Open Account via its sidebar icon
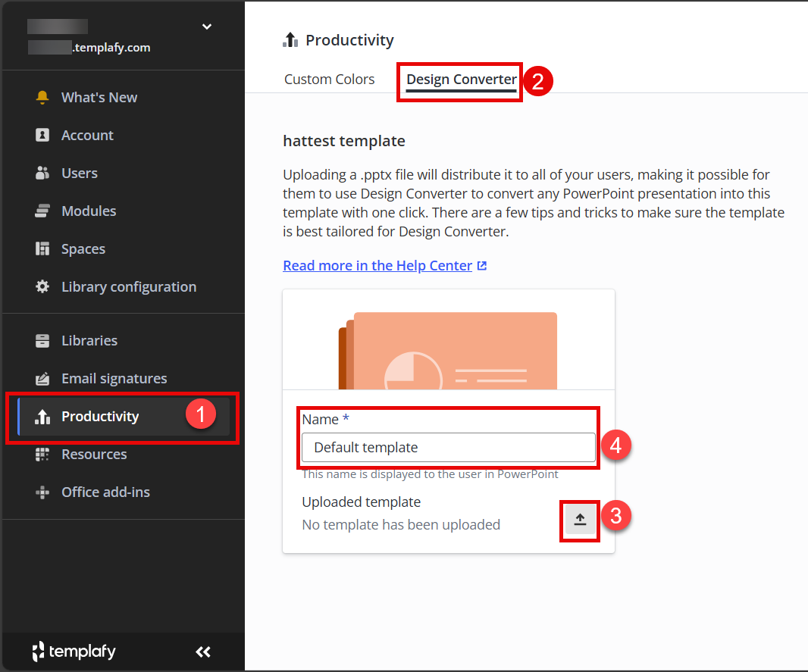 pyautogui.click(x=42, y=136)
